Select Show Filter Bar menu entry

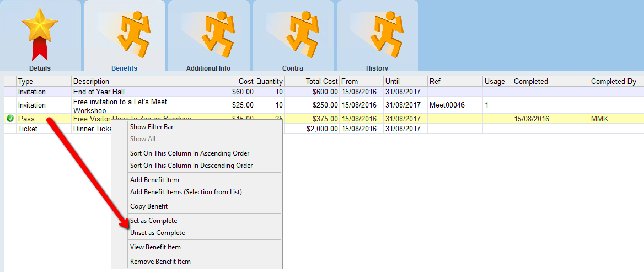(x=152, y=127)
